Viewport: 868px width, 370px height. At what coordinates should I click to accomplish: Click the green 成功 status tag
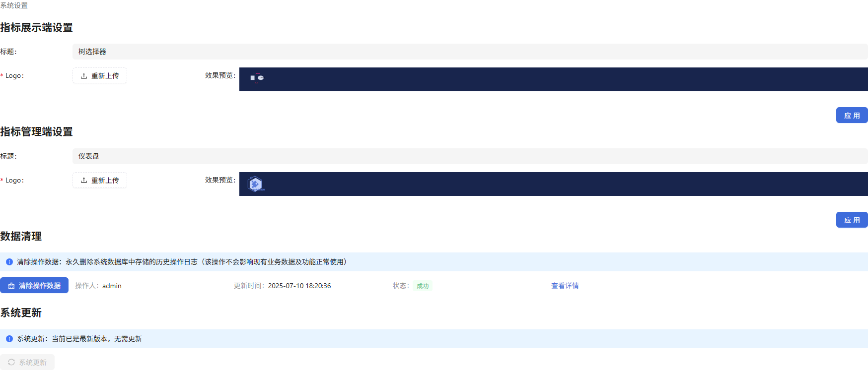tap(423, 286)
